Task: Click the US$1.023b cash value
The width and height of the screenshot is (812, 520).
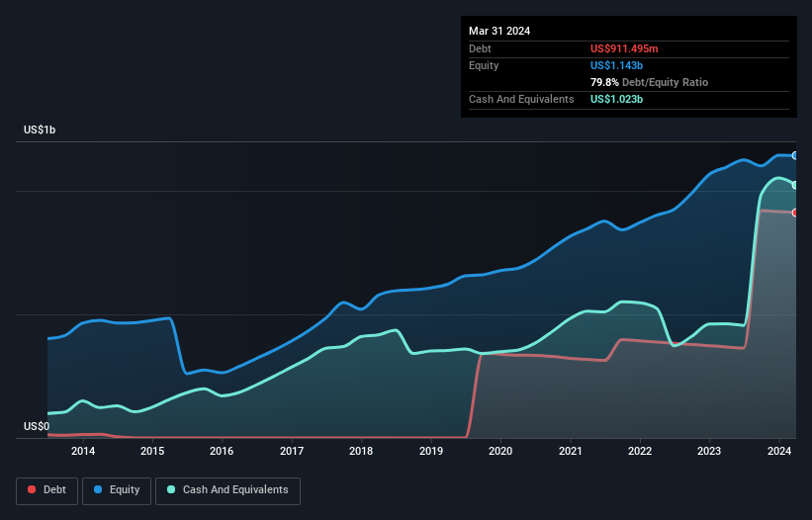Action: click(x=616, y=99)
